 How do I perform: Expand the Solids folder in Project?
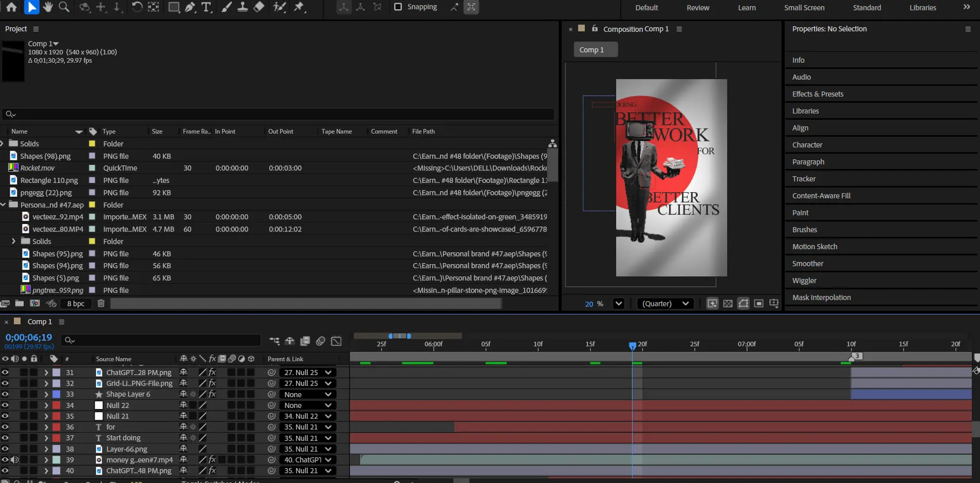[3, 144]
